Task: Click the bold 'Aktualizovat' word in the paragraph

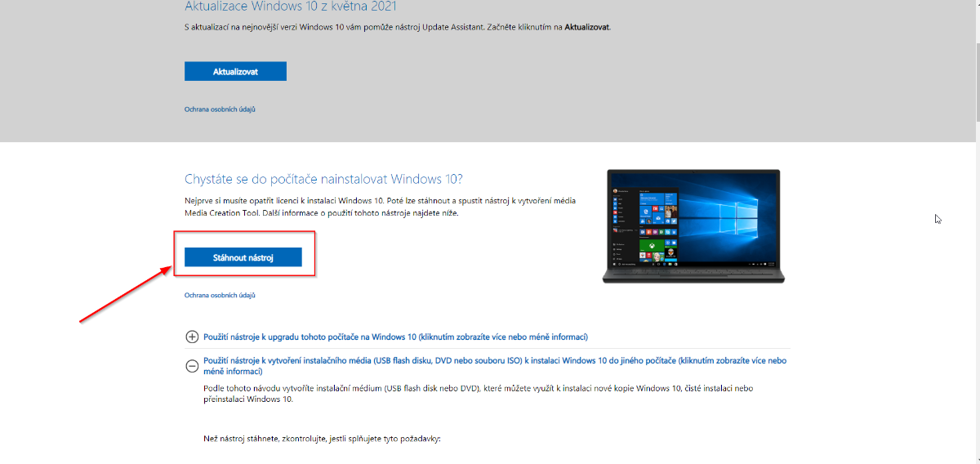Action: [586, 27]
